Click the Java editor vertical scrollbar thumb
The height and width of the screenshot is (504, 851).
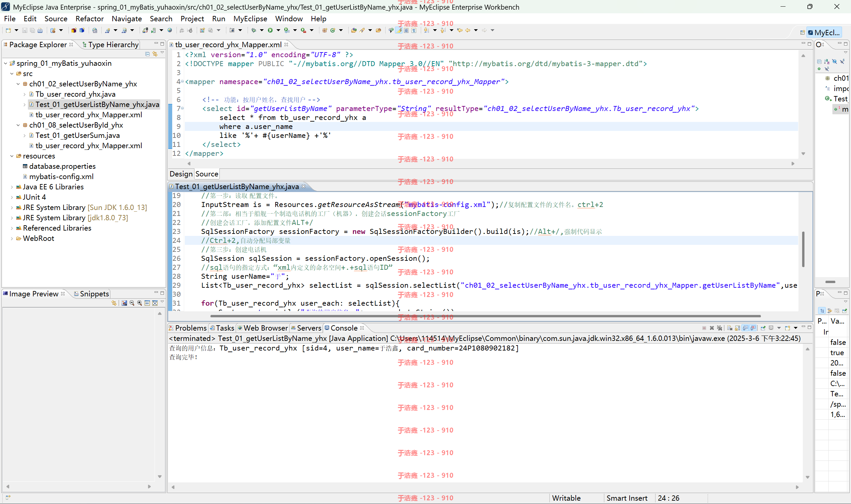(803, 249)
